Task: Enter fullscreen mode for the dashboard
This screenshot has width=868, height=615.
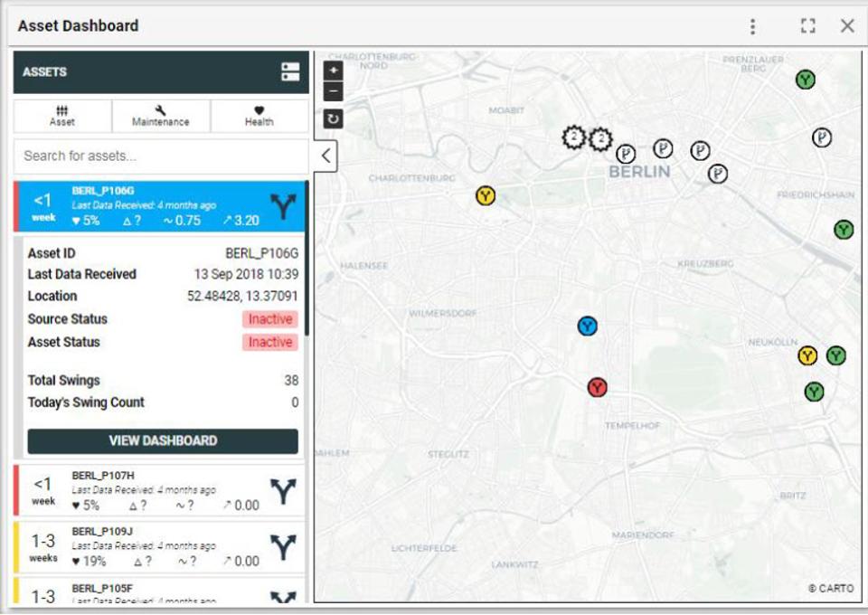Action: pos(808,26)
